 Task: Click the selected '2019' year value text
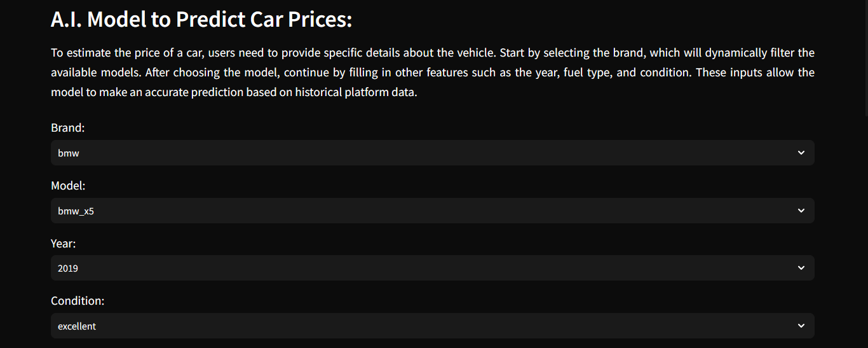(x=68, y=268)
